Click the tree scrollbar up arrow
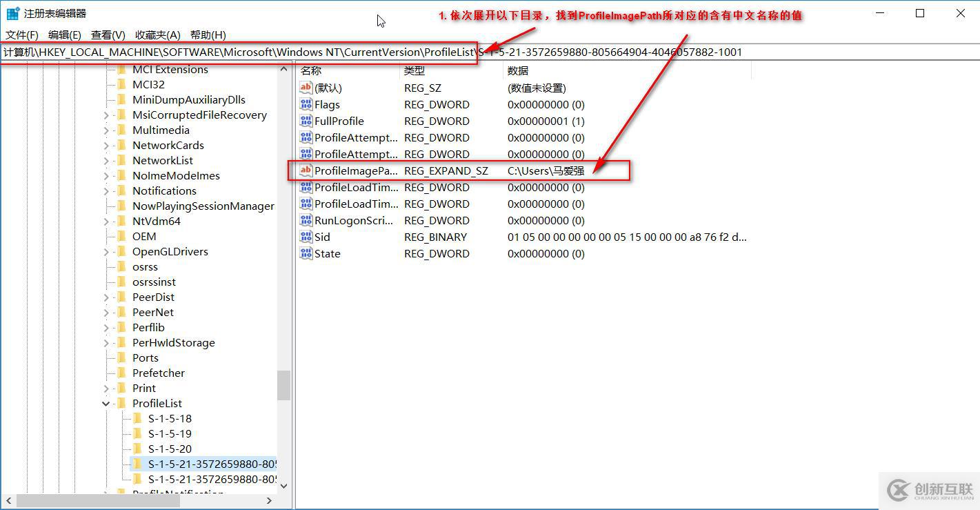Screen dimensions: 980x510 click(283, 69)
